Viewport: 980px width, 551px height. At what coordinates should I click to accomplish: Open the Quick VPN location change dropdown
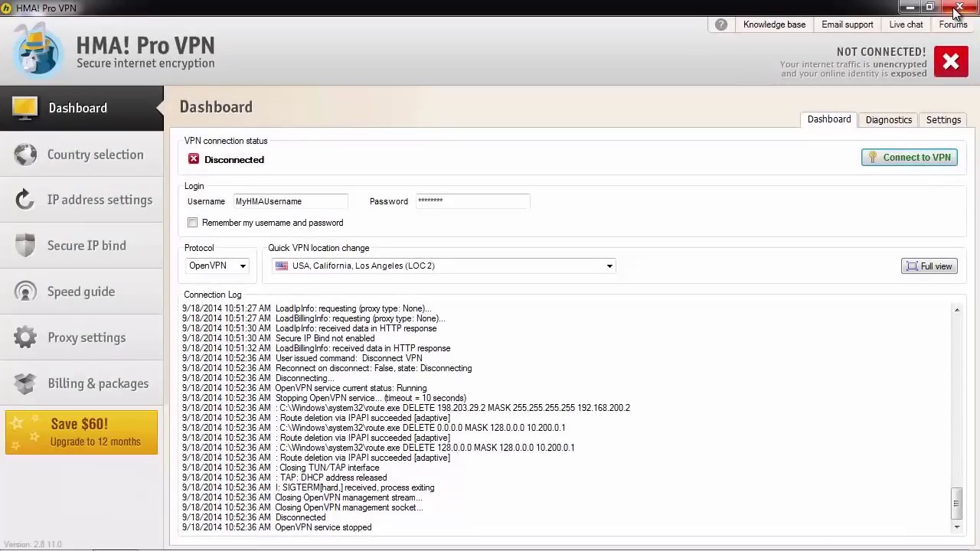pos(444,266)
